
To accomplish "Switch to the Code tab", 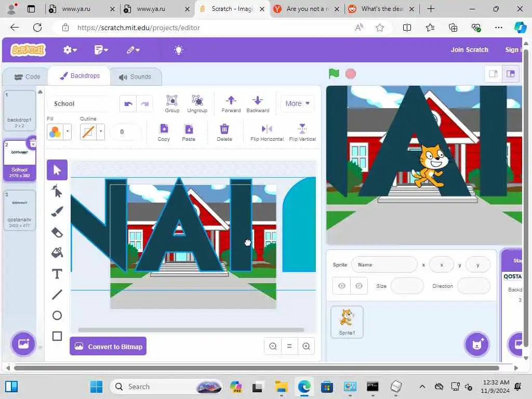I will click(27, 77).
